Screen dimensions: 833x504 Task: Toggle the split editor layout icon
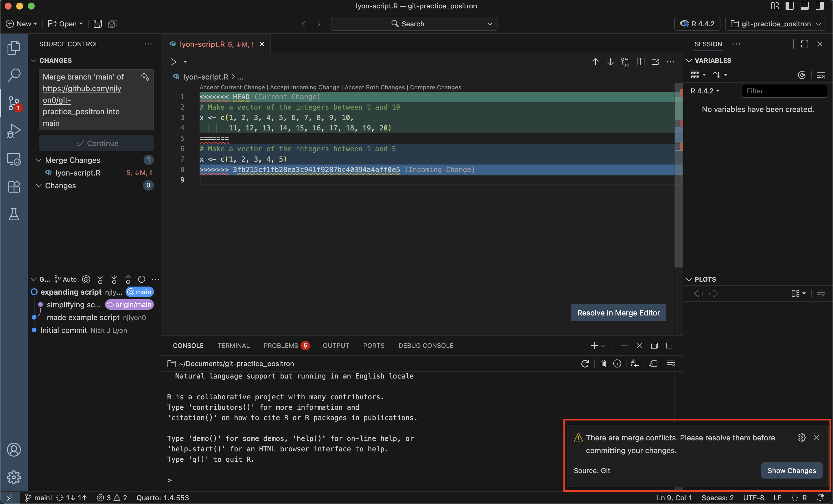[641, 62]
